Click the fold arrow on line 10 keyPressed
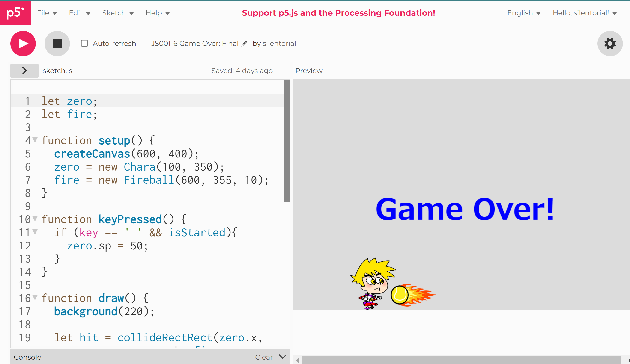This screenshot has height=364, width=630. pos(35,219)
